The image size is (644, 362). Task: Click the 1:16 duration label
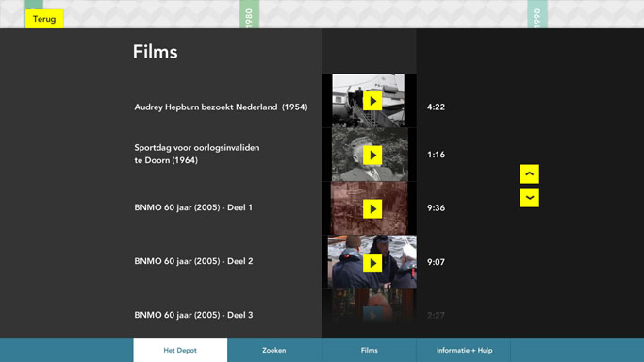436,155
